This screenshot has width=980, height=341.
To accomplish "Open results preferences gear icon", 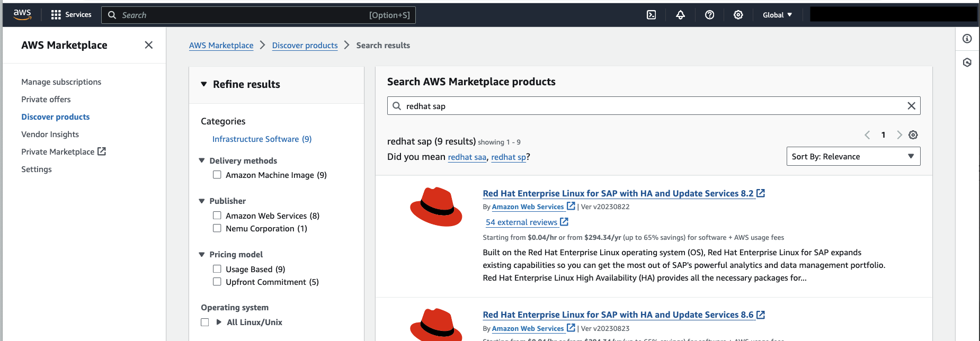I will click(x=913, y=135).
